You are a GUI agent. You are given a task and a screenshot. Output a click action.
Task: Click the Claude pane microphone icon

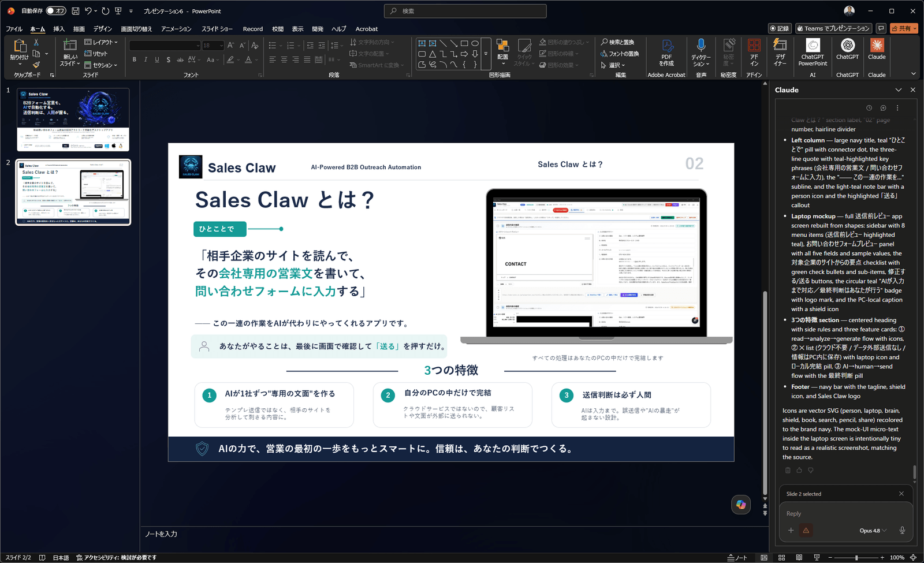[902, 531]
